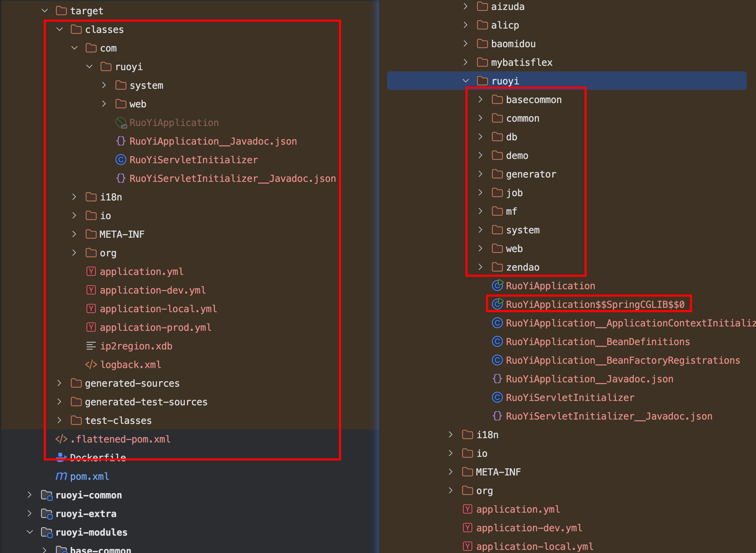756x553 pixels.
Task: Expand the generated-sources folder
Action: [60, 383]
